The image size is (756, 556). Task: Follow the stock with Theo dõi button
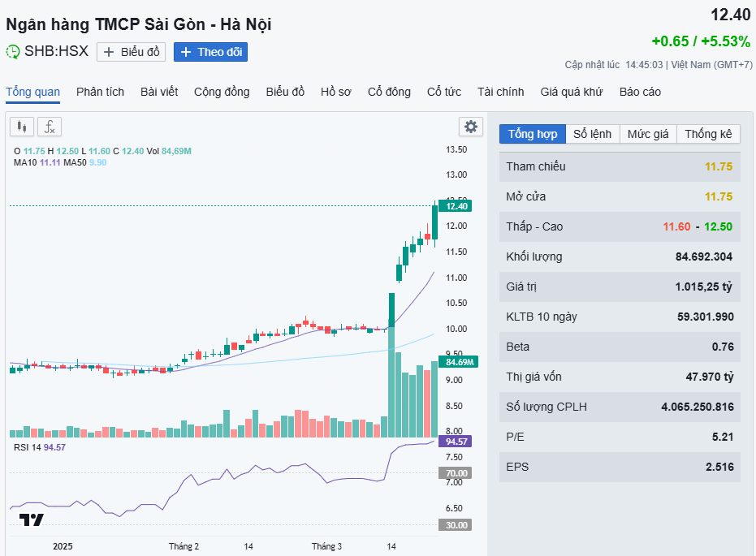[x=210, y=52]
